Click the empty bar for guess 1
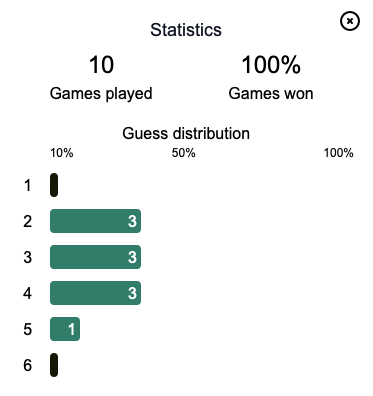Viewport: 373px width, 396px height. click(54, 185)
